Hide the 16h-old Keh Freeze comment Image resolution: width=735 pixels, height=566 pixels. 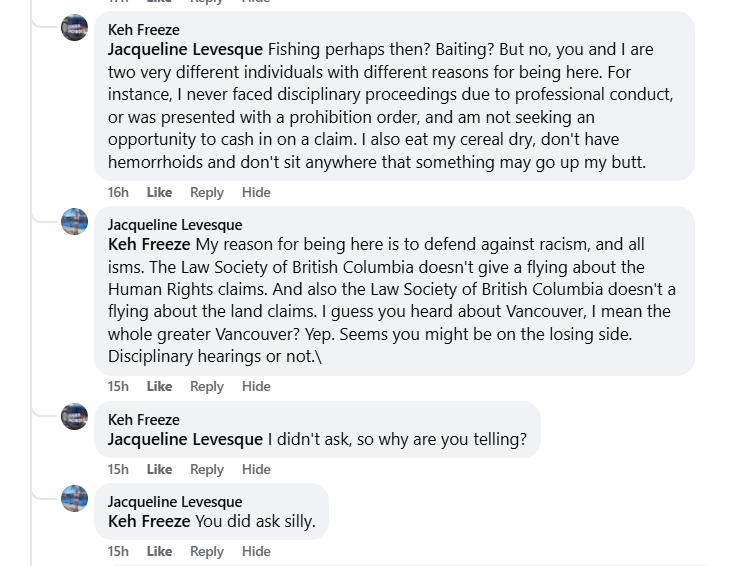pos(256,192)
